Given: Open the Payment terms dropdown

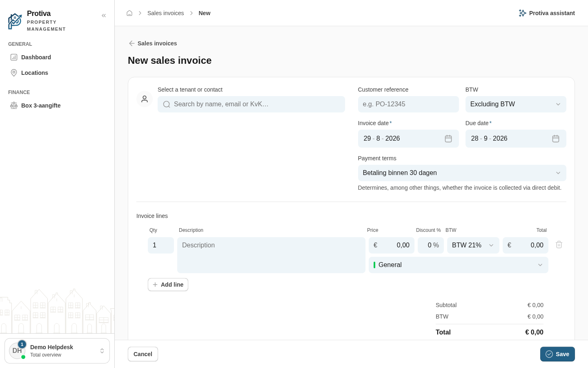Looking at the screenshot, I should [462, 173].
